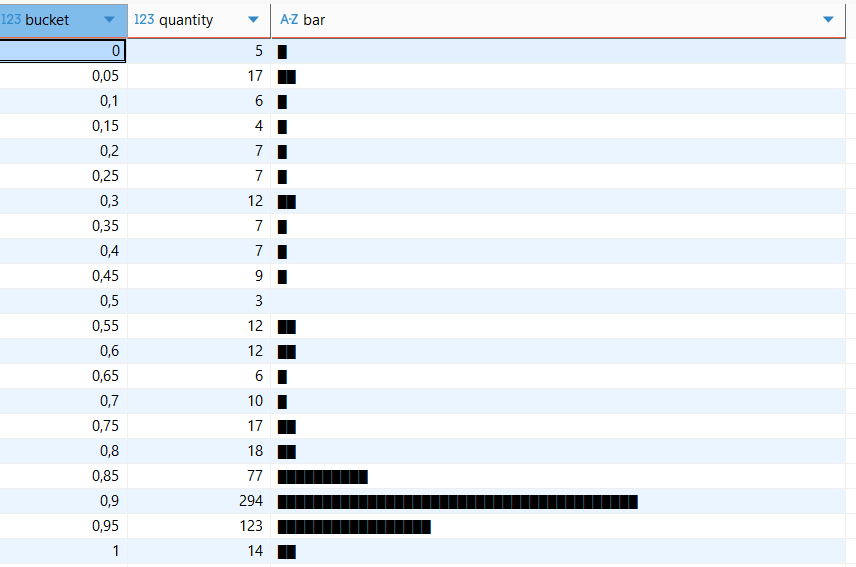Image resolution: width=856 pixels, height=567 pixels.
Task: Select quantity cell 18 in bucket 0,8 row
Action: point(199,451)
